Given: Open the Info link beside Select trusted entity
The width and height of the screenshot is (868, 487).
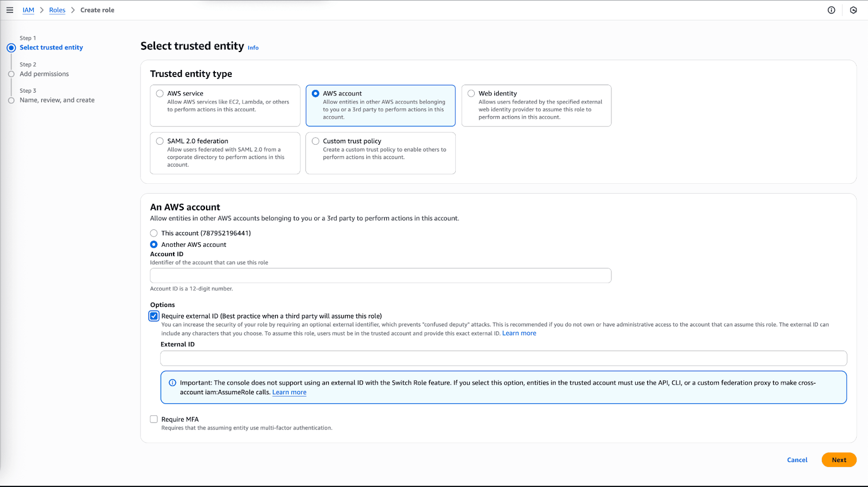Looking at the screenshot, I should tap(253, 48).
